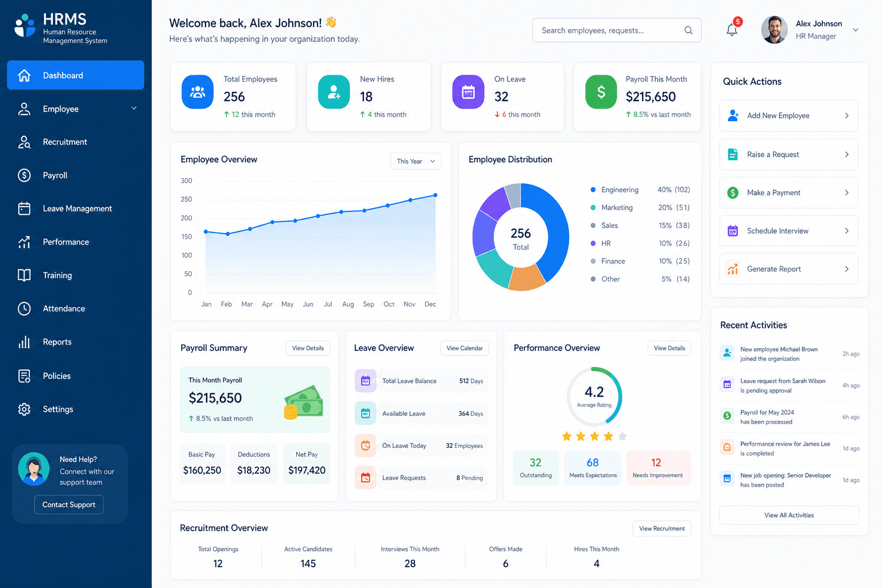
Task: Click the search employees input field
Action: (x=617, y=30)
